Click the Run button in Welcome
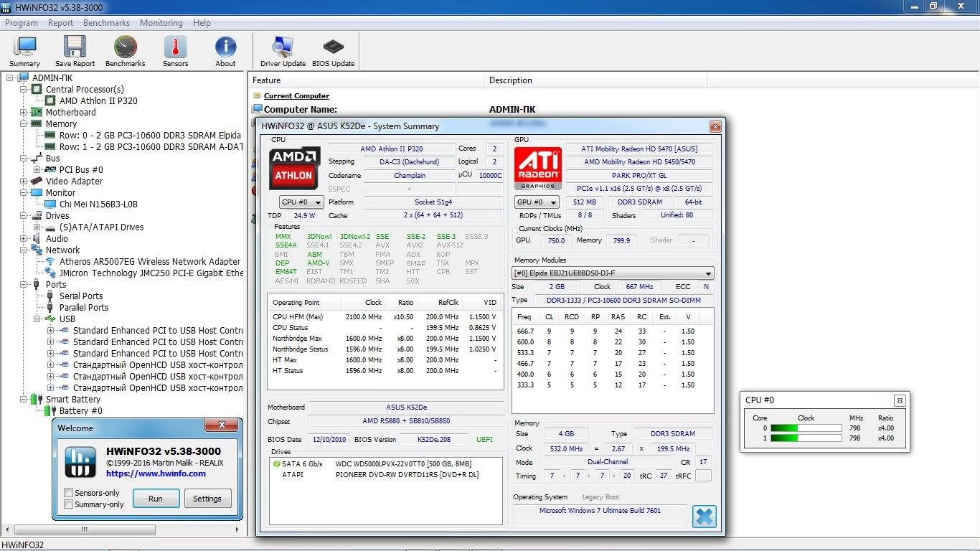The image size is (980, 551). pos(156,499)
